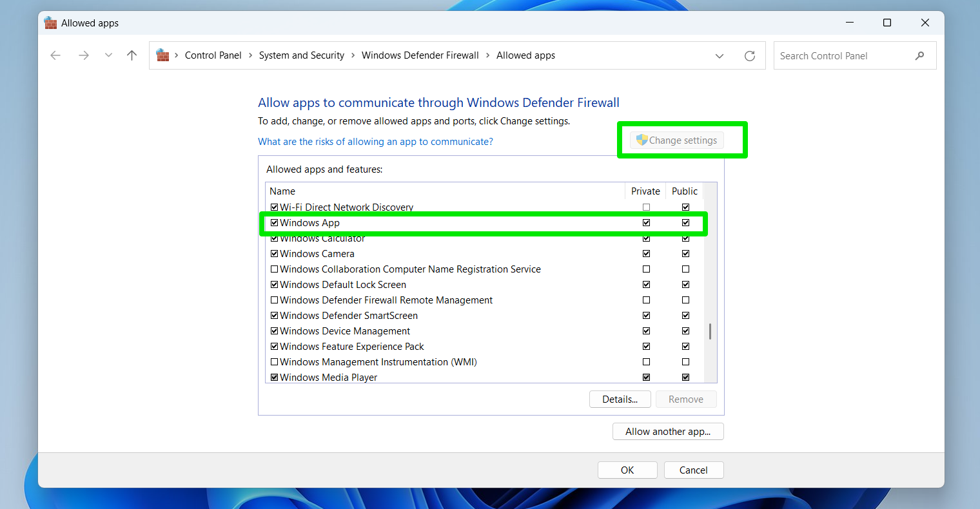Minimize the Allowed apps window

point(850,23)
